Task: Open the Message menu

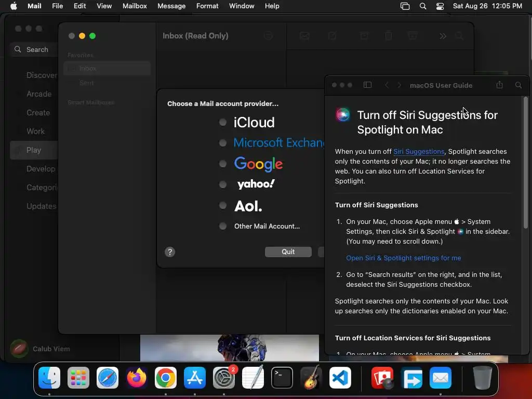Action: [171, 6]
